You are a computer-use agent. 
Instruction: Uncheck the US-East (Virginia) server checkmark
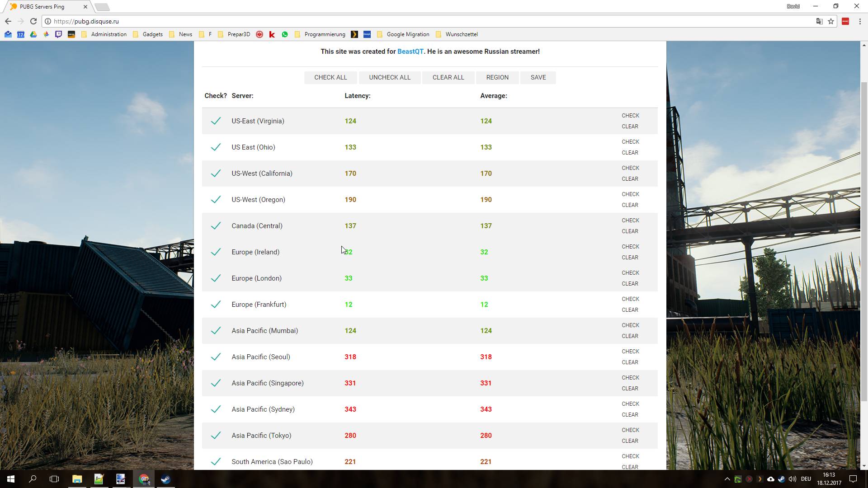216,121
